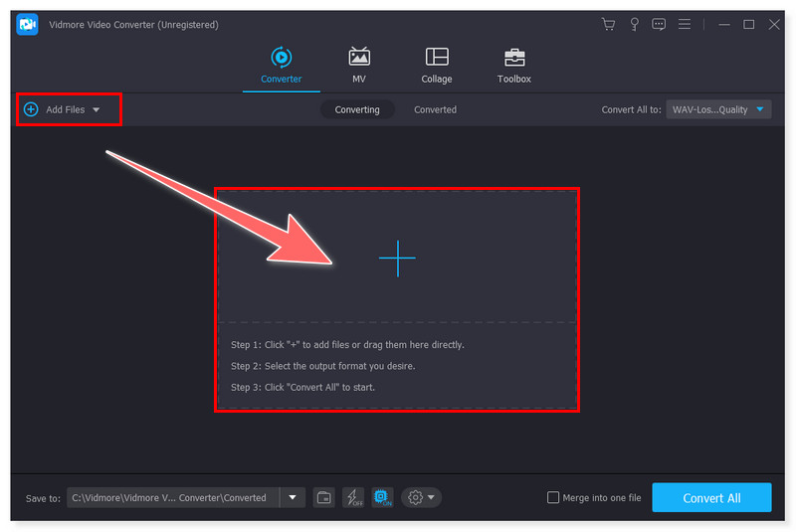
Task: Click the feedback chat bubble icon
Action: pos(658,24)
